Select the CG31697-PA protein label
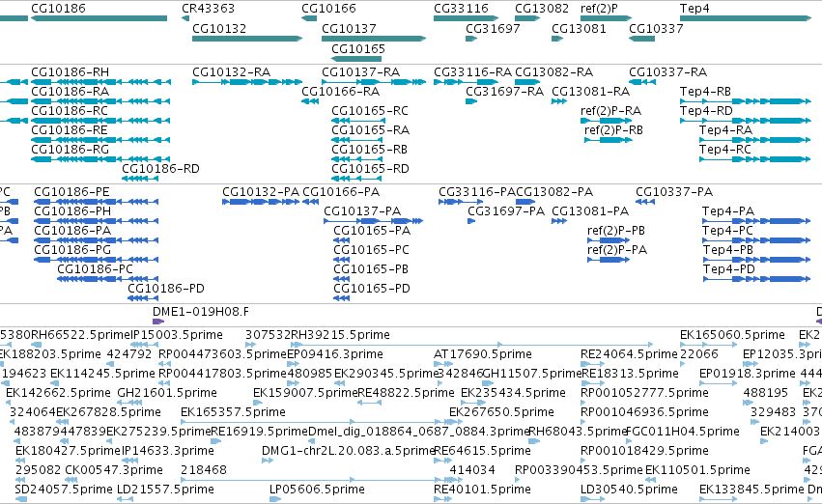 coord(506,211)
